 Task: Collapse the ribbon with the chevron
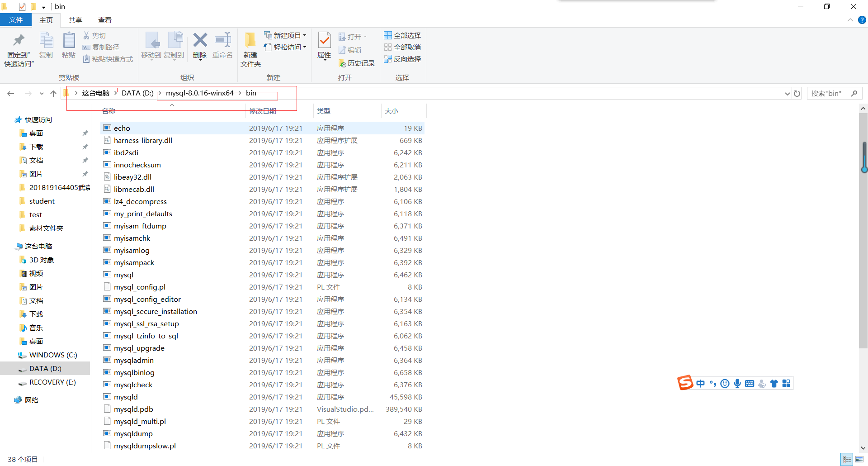pos(850,20)
